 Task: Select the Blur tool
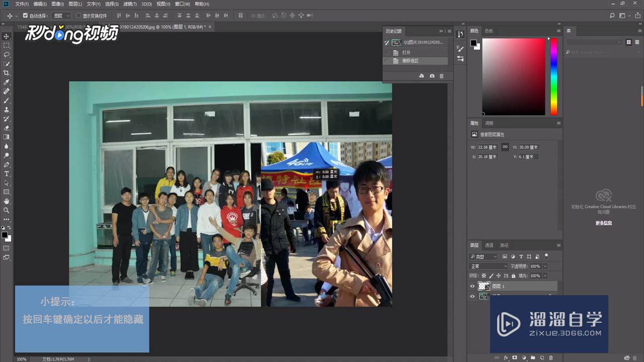click(7, 146)
